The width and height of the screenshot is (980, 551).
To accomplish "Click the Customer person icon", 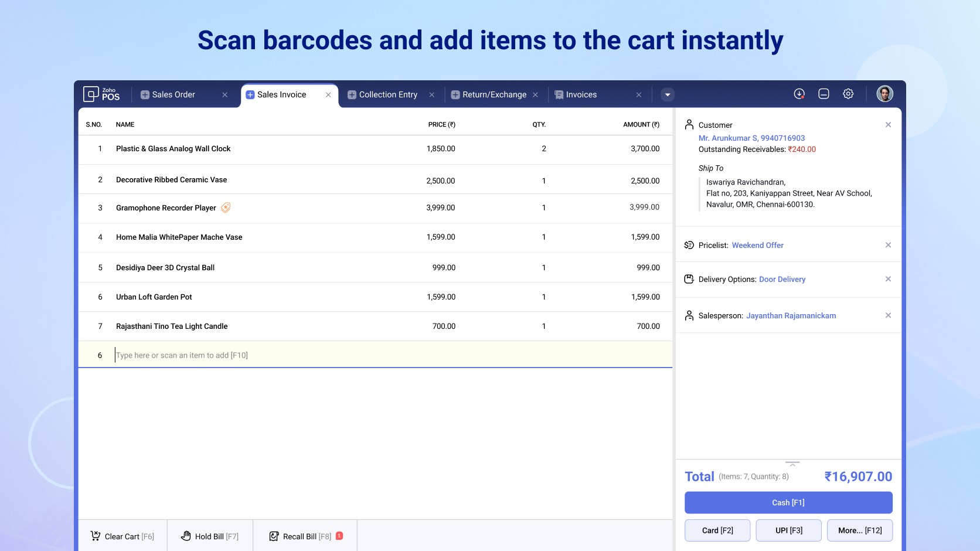I will coord(689,124).
